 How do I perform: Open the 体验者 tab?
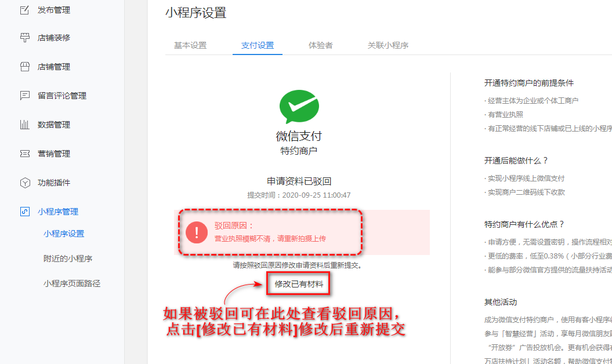pos(320,45)
